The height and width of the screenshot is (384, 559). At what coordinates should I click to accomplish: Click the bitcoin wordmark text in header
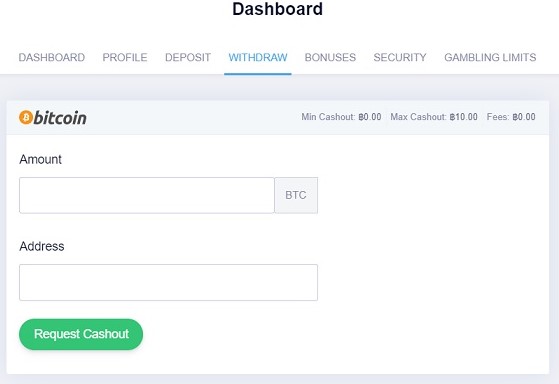pyautogui.click(x=60, y=118)
